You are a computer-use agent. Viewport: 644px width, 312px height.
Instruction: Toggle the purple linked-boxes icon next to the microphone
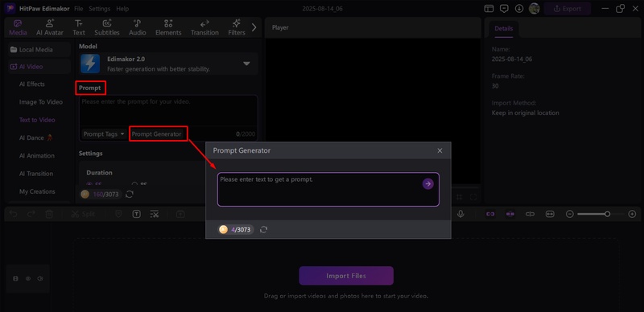coord(490,214)
